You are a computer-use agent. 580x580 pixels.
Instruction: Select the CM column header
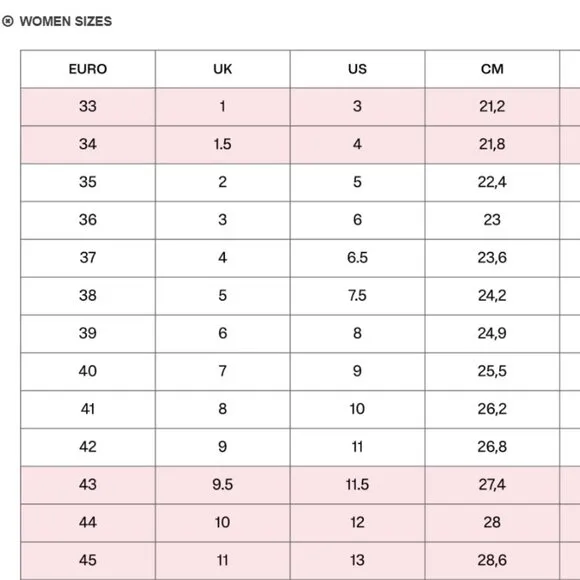(x=492, y=69)
